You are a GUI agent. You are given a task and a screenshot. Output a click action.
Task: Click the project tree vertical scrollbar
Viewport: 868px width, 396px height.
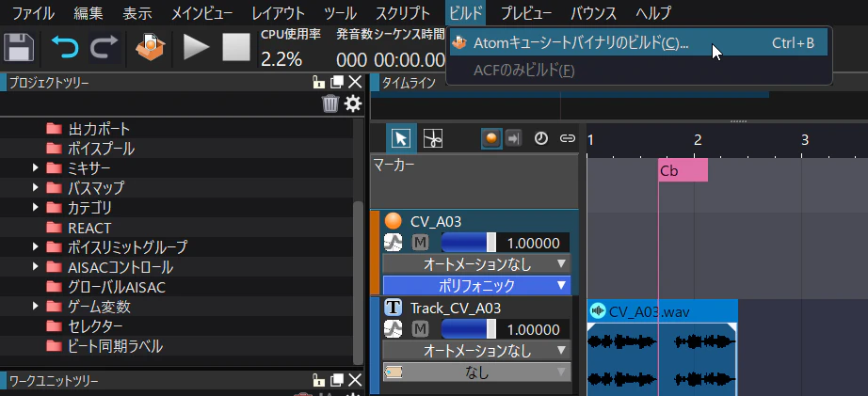click(x=359, y=281)
